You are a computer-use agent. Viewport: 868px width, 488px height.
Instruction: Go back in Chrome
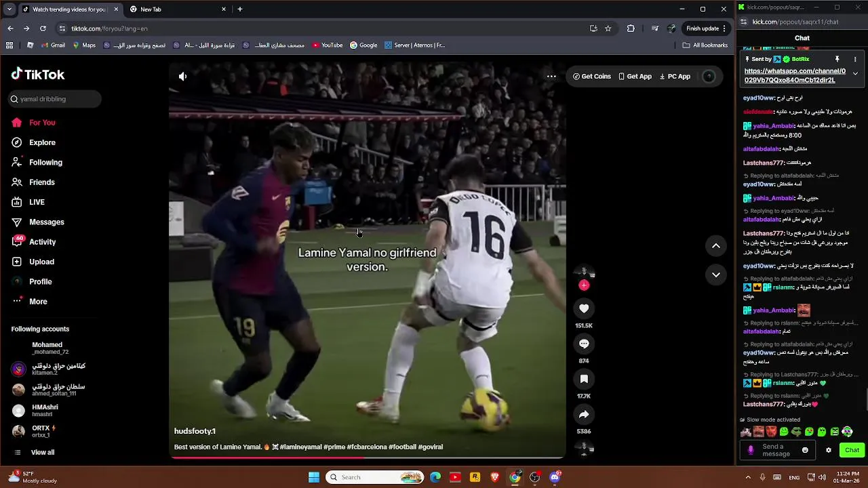10,28
